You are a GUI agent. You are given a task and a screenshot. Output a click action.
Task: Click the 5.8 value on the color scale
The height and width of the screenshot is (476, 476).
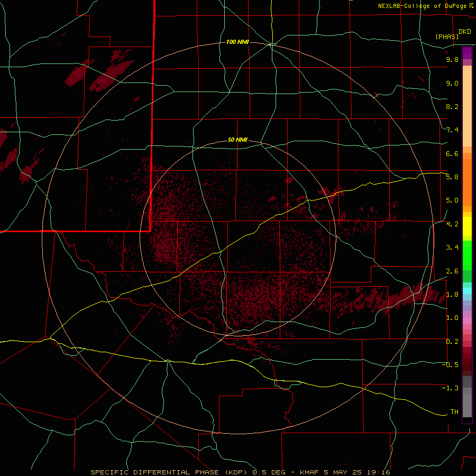[452, 177]
